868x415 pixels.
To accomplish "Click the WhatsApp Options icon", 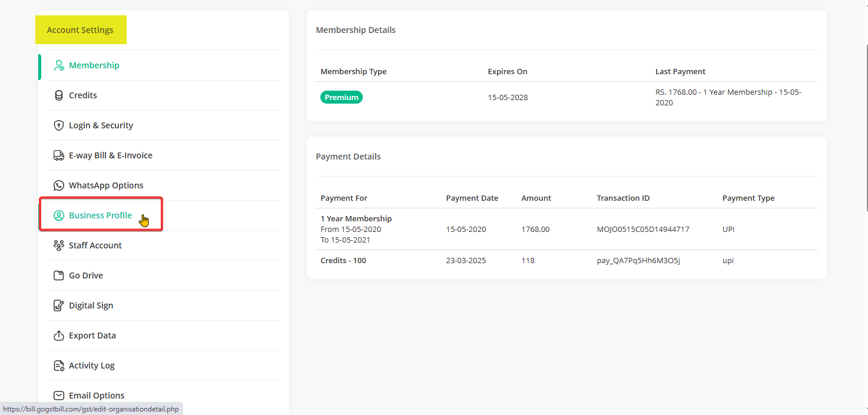I will (59, 185).
